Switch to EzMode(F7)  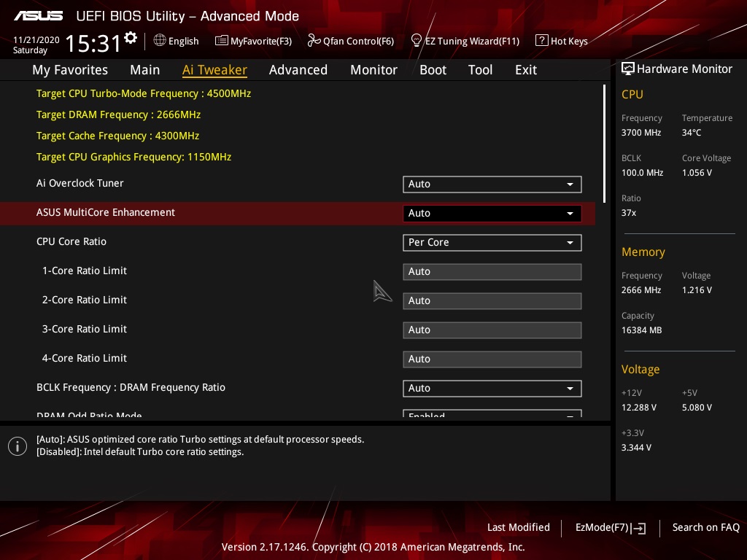tap(611, 528)
